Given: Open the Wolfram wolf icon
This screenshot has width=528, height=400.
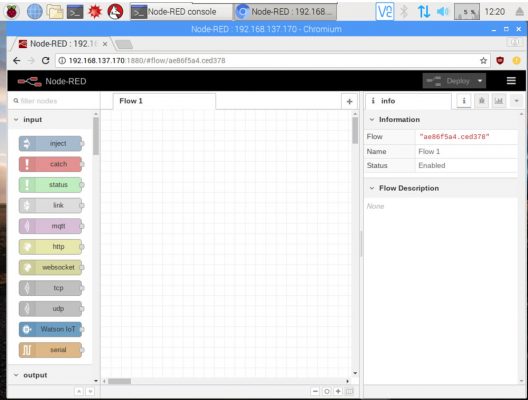Looking at the screenshot, I should click(115, 11).
